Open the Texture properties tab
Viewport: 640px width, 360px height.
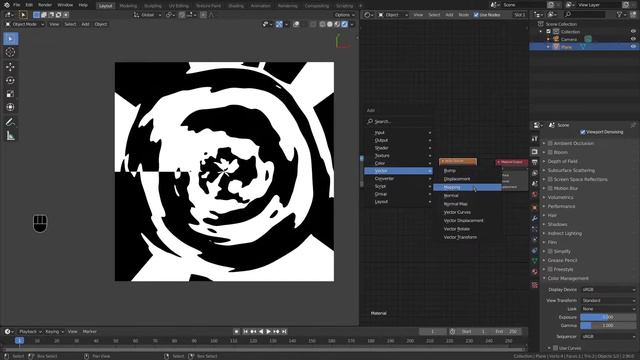point(535,285)
